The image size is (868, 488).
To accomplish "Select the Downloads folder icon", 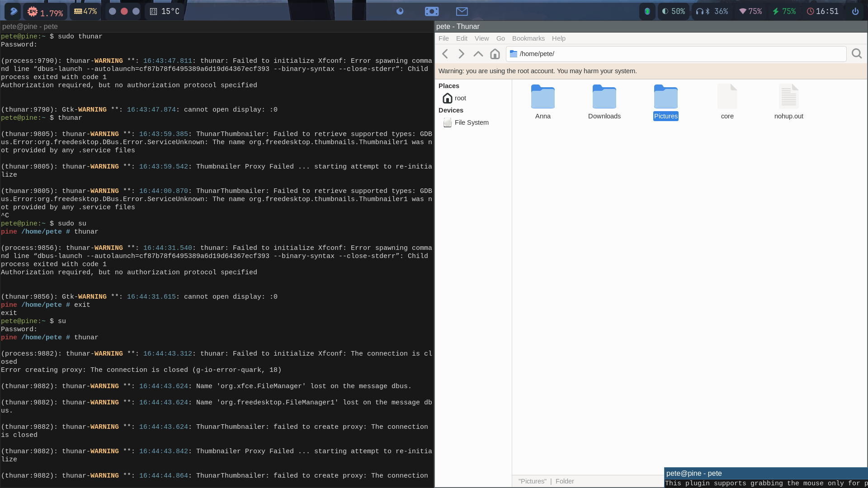I will point(604,97).
